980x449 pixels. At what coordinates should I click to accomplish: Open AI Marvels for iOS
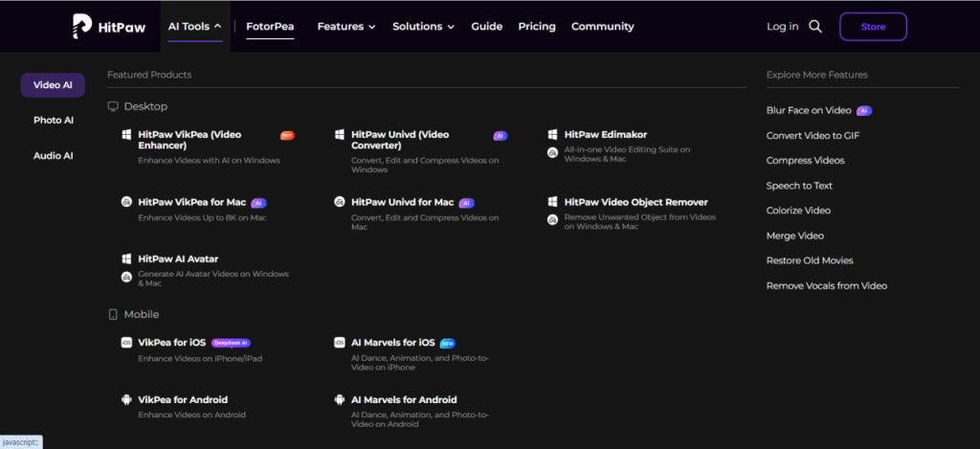393,343
